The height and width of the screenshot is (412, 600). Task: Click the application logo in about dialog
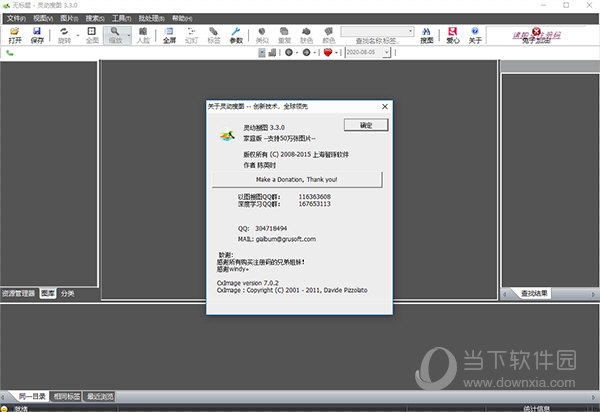227,135
